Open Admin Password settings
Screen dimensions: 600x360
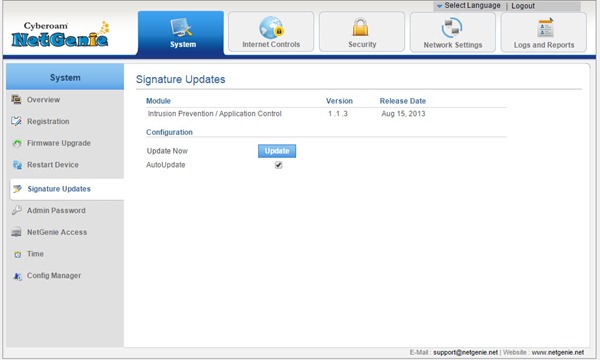56,210
